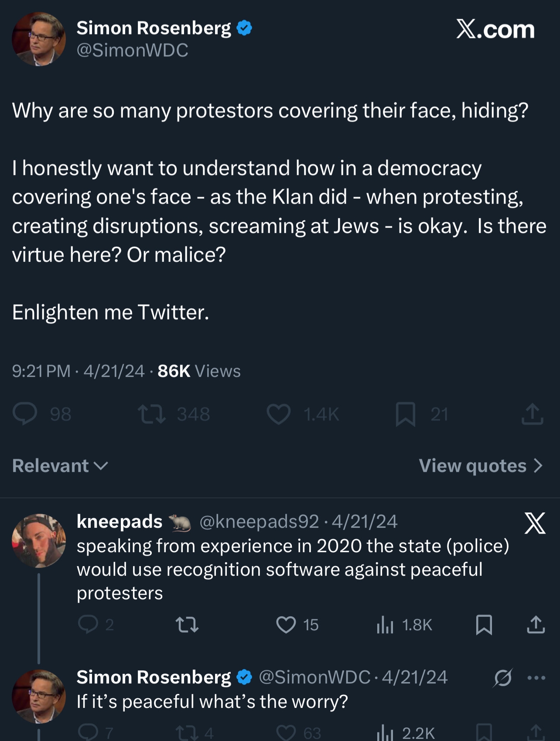Share the kneepads reply

(x=536, y=625)
